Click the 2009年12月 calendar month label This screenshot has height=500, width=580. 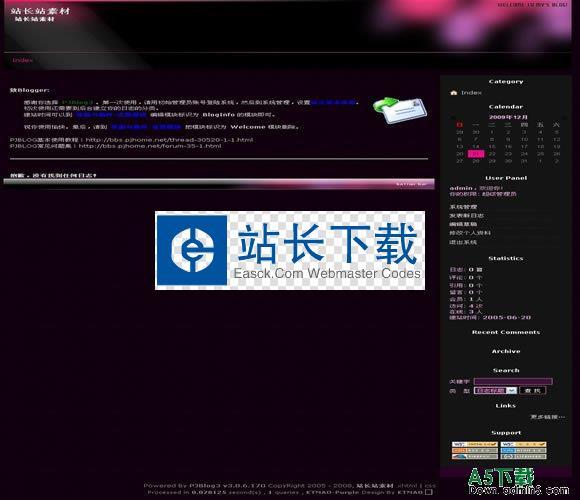point(508,117)
